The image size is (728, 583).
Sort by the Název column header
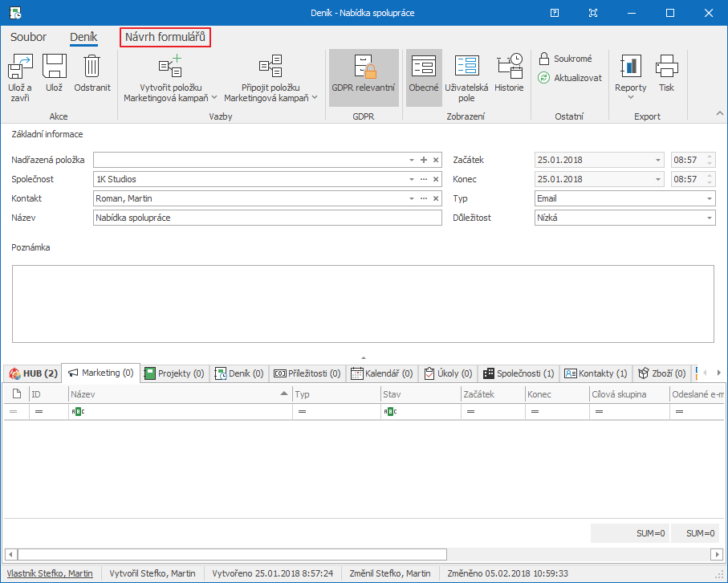(180, 394)
